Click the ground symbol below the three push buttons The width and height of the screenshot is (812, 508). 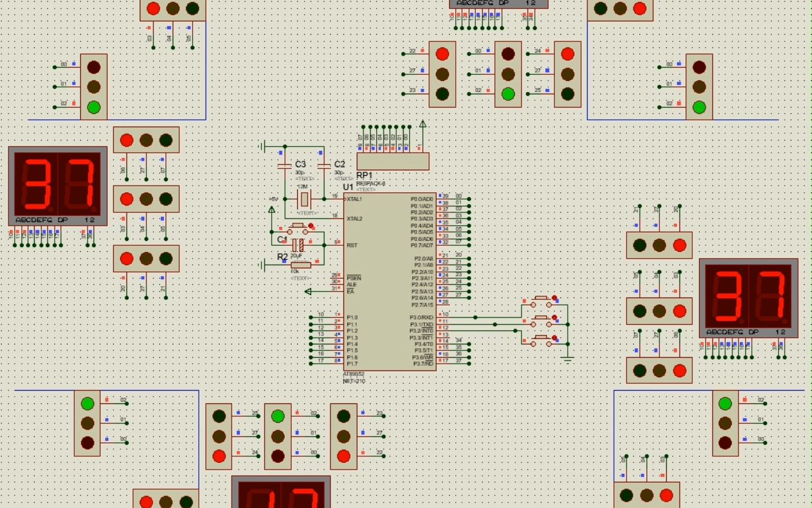click(568, 359)
